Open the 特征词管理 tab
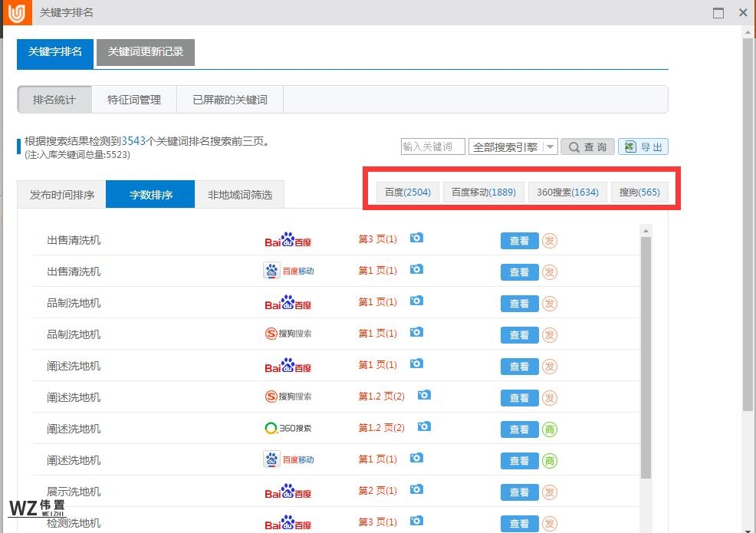756x533 pixels. [134, 100]
